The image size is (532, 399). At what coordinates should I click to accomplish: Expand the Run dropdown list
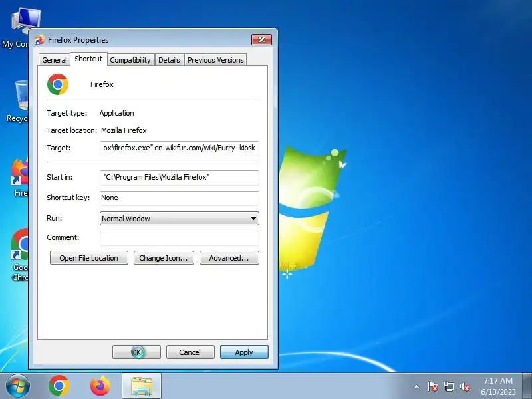tap(179, 219)
